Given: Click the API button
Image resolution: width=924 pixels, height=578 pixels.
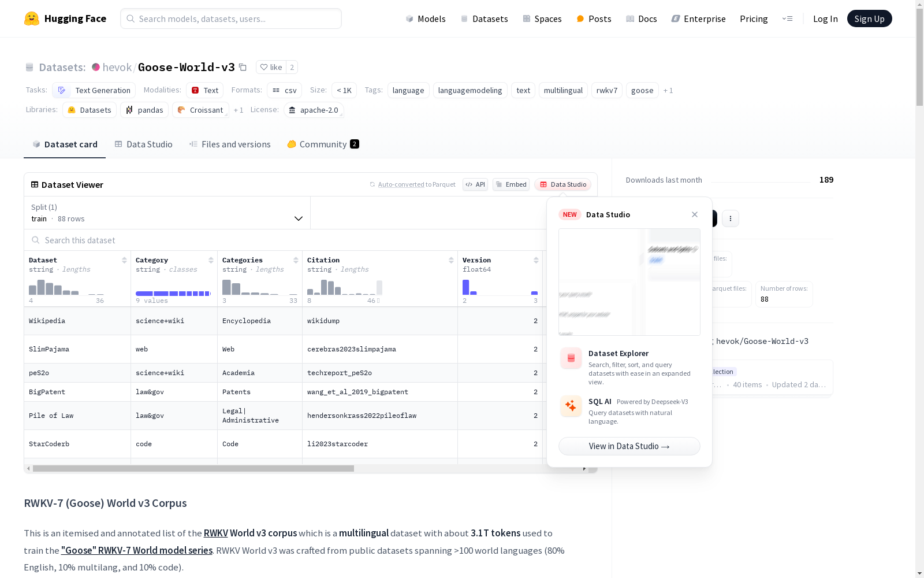Looking at the screenshot, I should pyautogui.click(x=475, y=184).
